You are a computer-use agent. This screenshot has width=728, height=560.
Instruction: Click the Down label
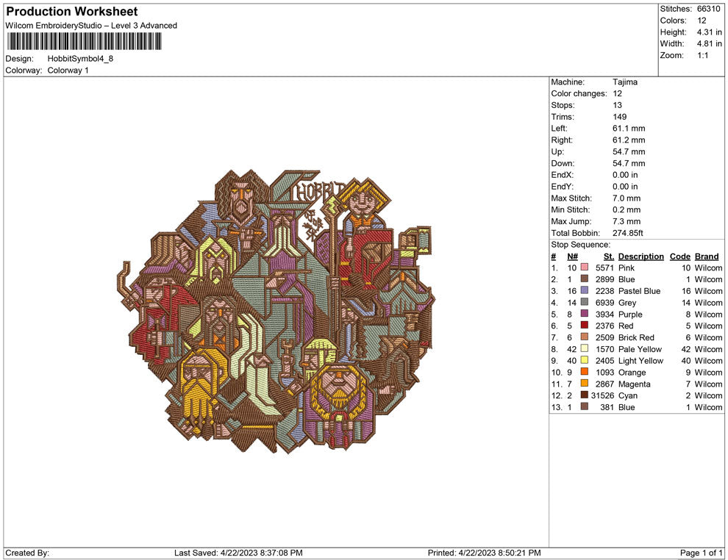[x=563, y=163]
